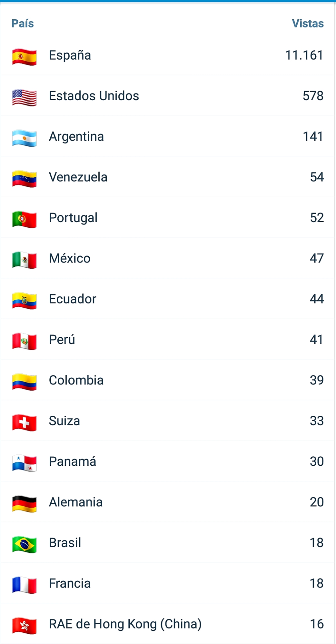The image size is (336, 644).
Task: Click España's 11.161 views count
Action: click(304, 55)
